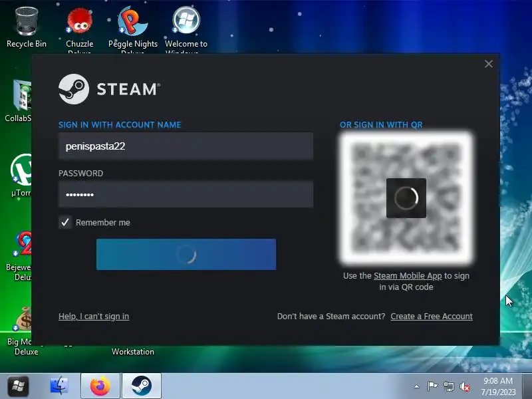Toggle the Remember me checkbox
This screenshot has height=399, width=532.
(65, 223)
